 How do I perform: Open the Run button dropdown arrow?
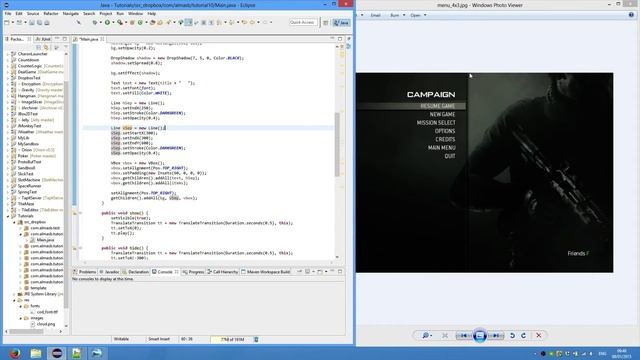[113, 22]
